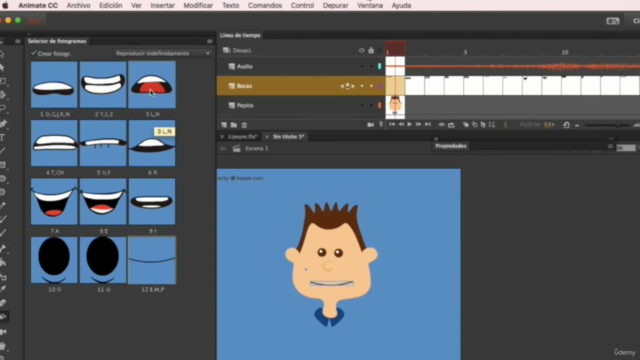Open Selector de fotogramas panel options menu
The image size is (640, 360).
(x=209, y=41)
